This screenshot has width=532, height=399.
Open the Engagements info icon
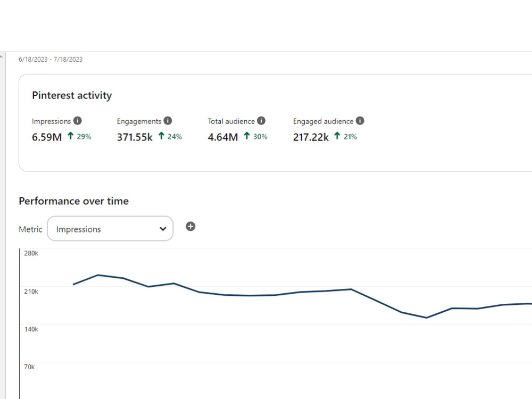point(168,121)
